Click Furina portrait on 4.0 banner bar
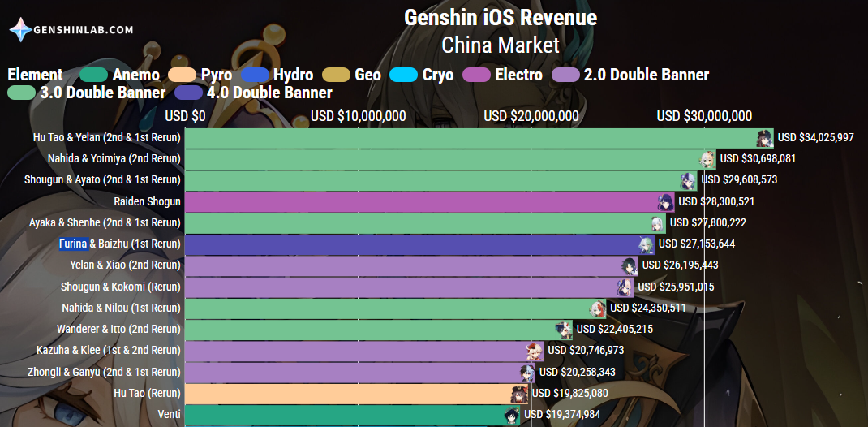 pos(646,245)
